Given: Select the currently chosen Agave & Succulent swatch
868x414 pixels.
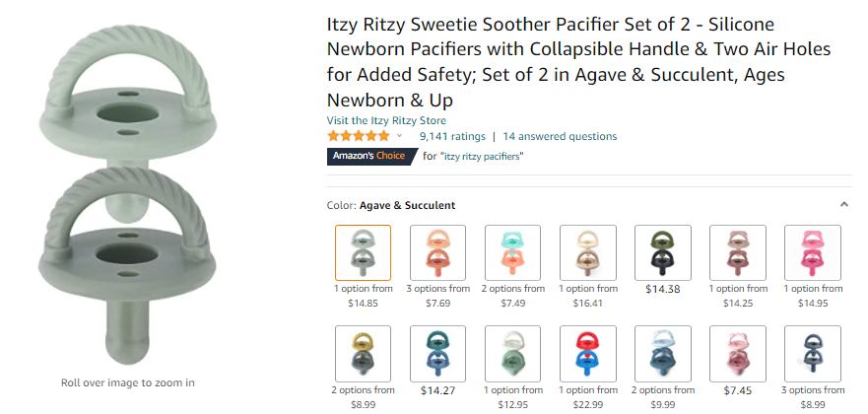Looking at the screenshot, I should tap(363, 253).
